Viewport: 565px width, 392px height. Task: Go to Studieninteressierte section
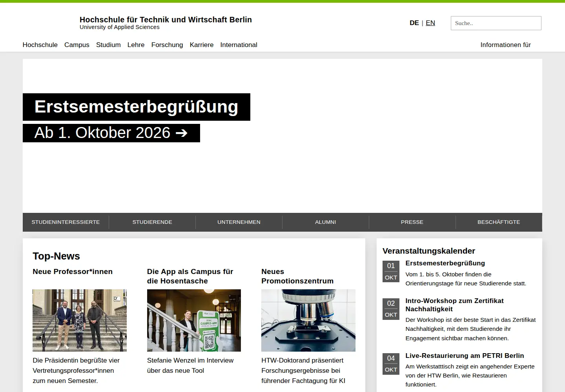tap(66, 222)
